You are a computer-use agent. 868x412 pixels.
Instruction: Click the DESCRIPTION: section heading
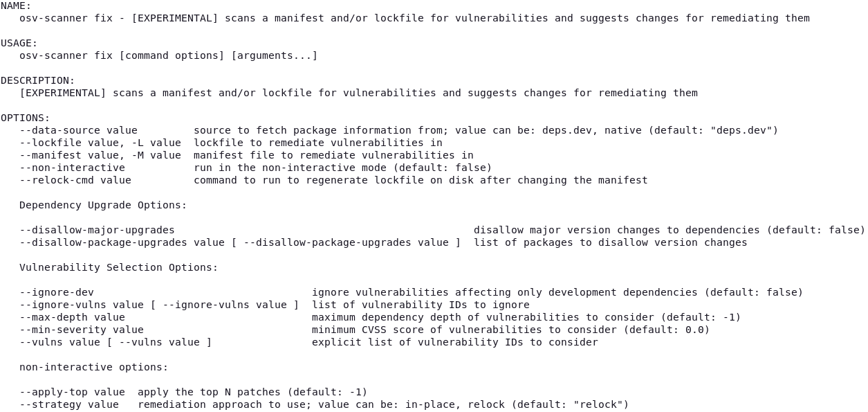37,80
